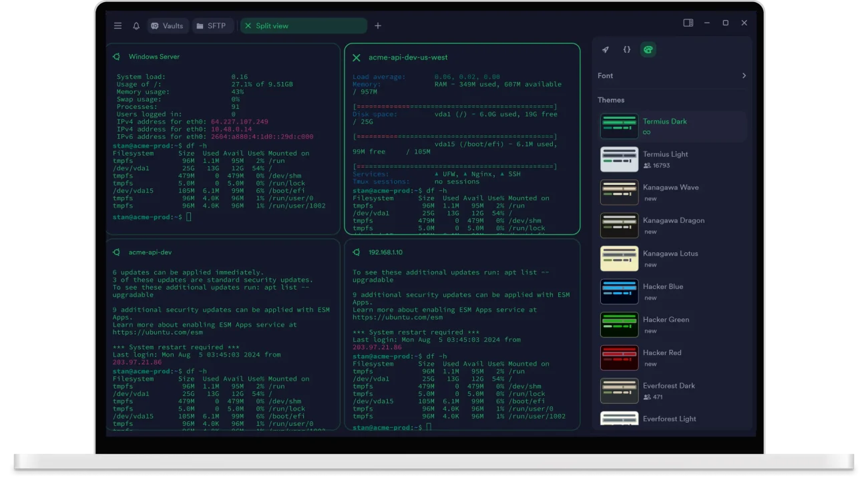Click the Termius Dark infinity icon
The height and width of the screenshot is (492, 868).
(646, 132)
